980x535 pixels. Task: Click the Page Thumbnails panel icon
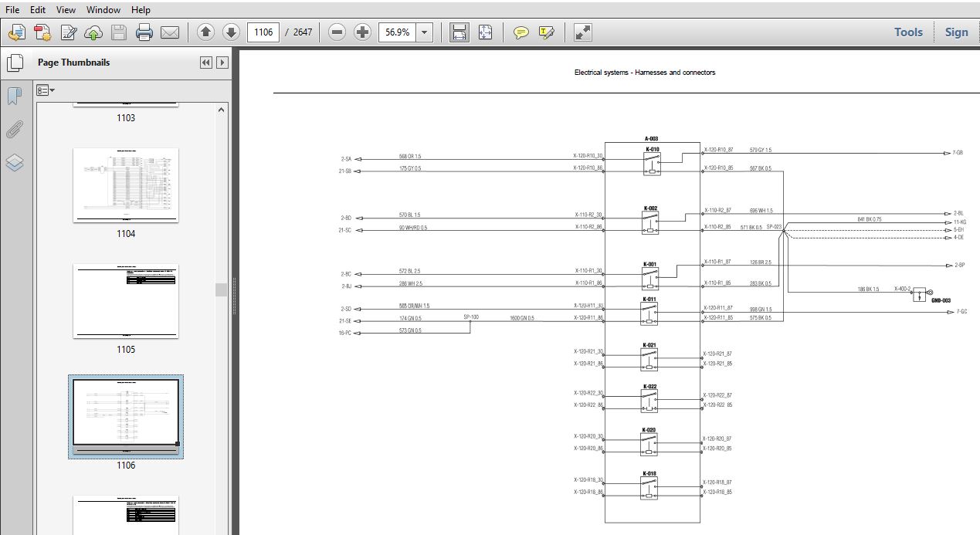(x=14, y=63)
